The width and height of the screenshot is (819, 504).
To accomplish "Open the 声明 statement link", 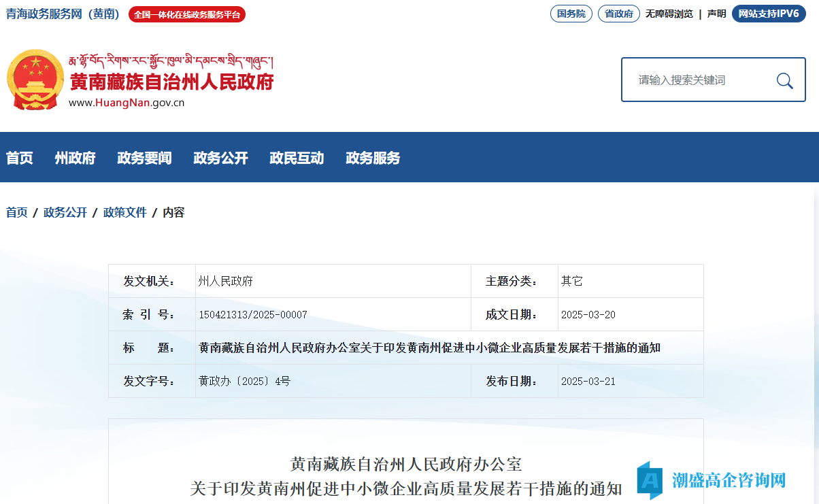I will 716,14.
